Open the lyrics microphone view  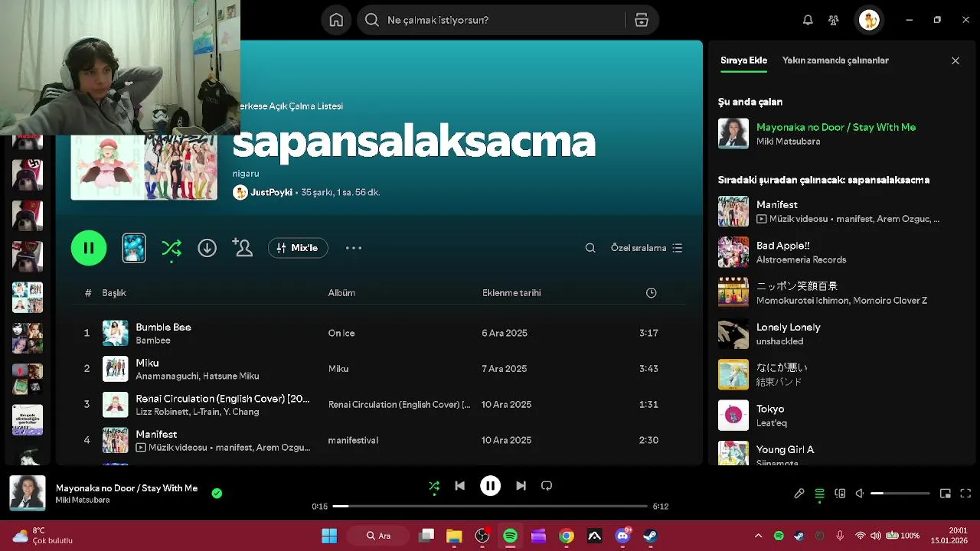799,494
